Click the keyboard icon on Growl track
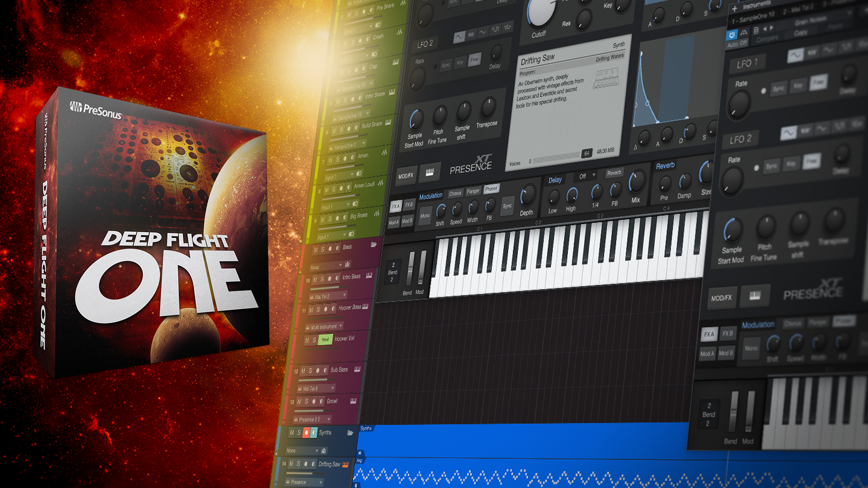 coord(353,400)
